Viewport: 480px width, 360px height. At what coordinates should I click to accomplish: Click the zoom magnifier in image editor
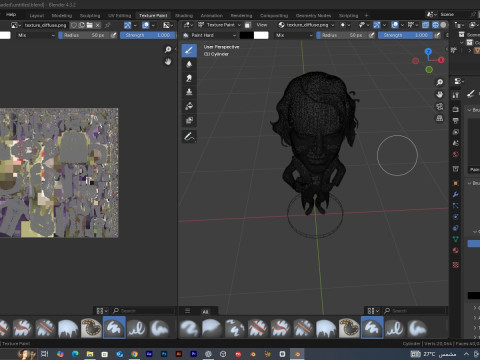(x=168, y=50)
